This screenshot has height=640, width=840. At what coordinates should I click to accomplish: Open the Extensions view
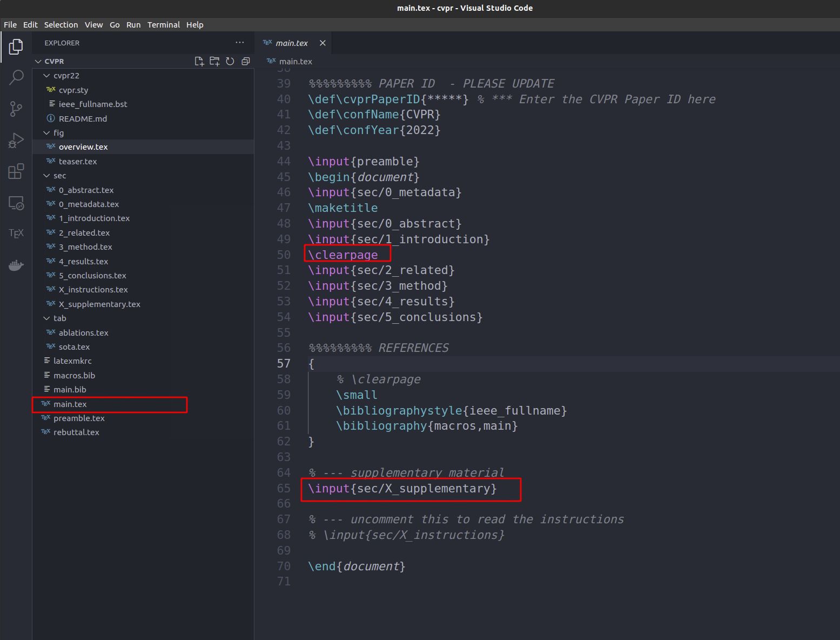tap(16, 171)
